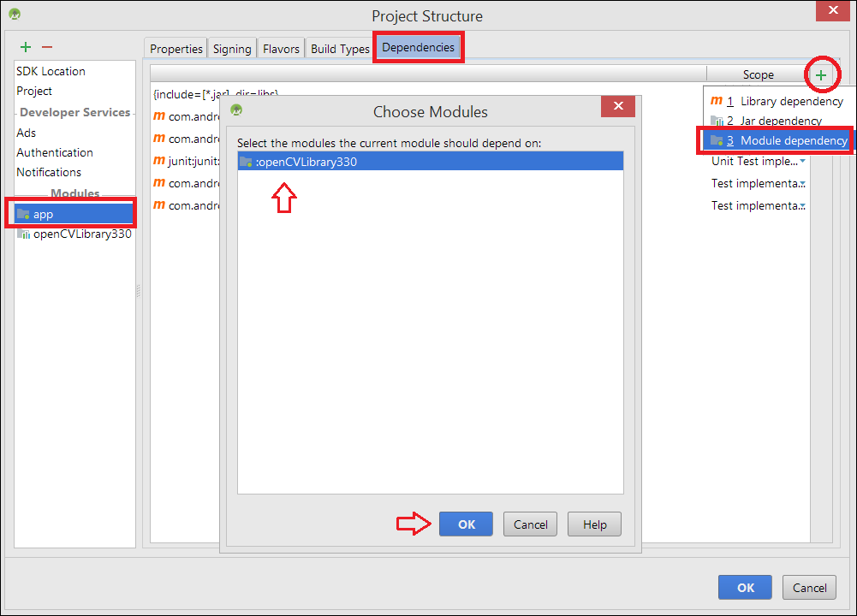Click the Android Studio icon in the Project Structure title

pyautogui.click(x=15, y=15)
